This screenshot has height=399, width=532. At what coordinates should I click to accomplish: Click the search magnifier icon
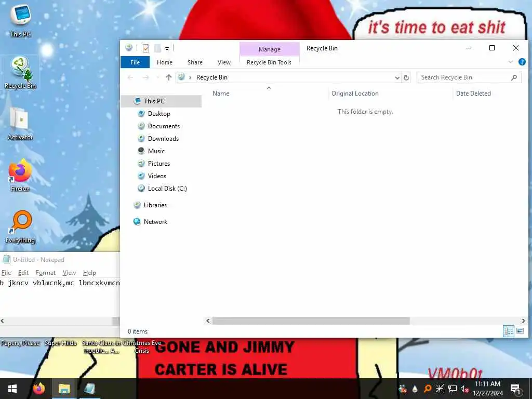(514, 77)
